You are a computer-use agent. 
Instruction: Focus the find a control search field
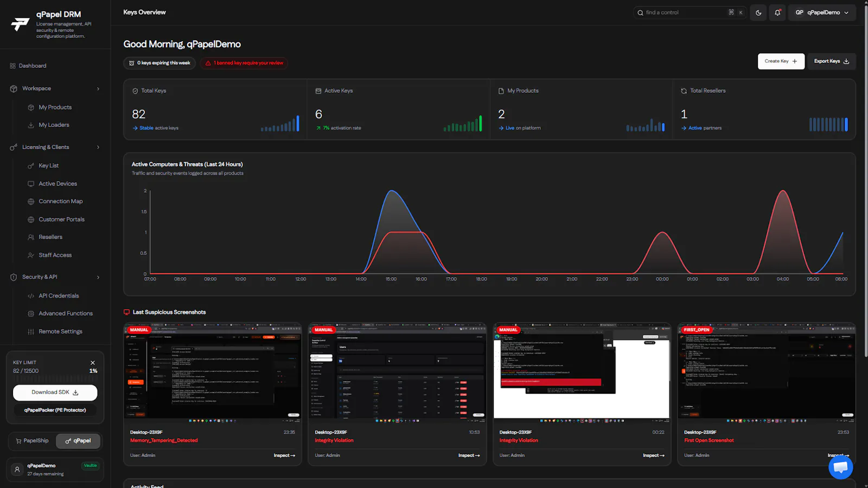[690, 12]
